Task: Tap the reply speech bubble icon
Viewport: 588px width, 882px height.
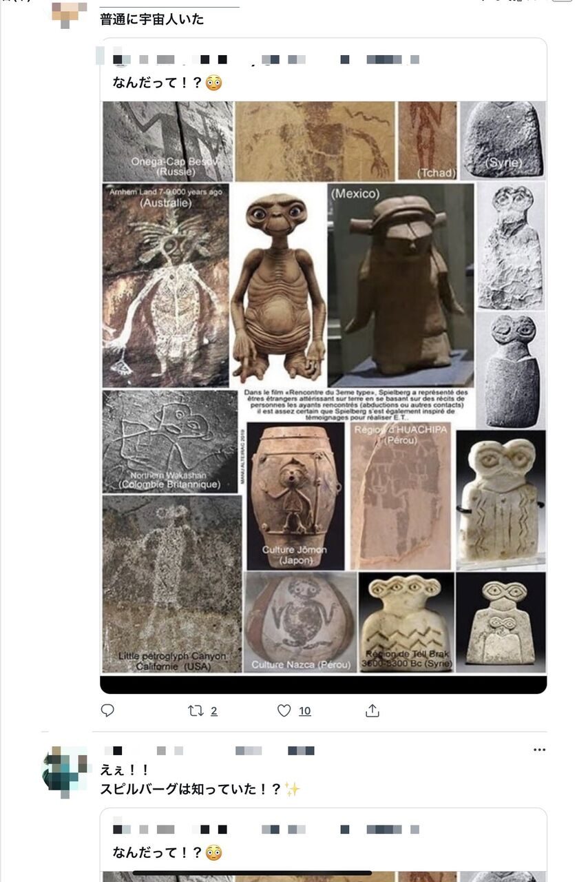Action: point(107,710)
